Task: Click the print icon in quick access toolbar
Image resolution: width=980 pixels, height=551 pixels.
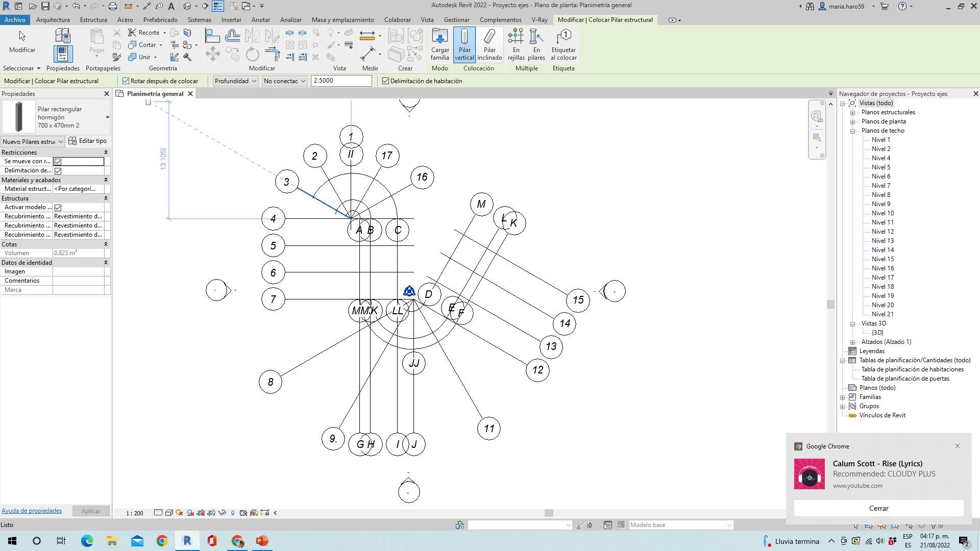Action: point(113,6)
